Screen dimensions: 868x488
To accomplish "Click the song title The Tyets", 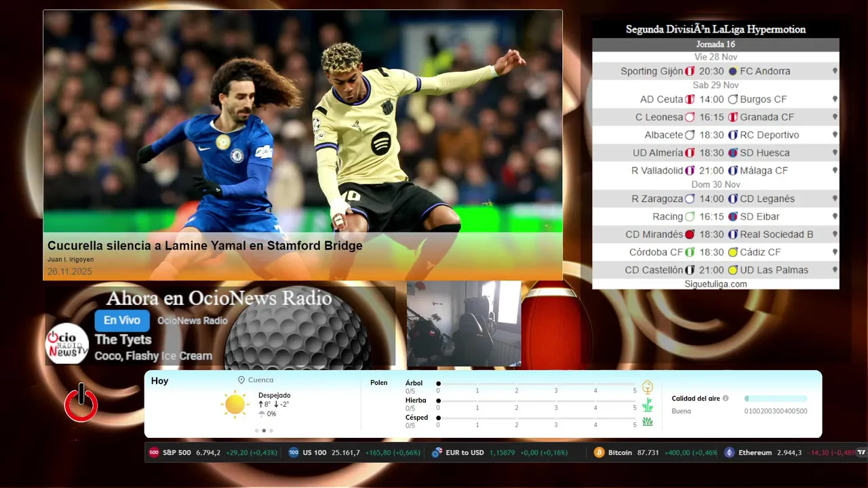I will tap(123, 340).
